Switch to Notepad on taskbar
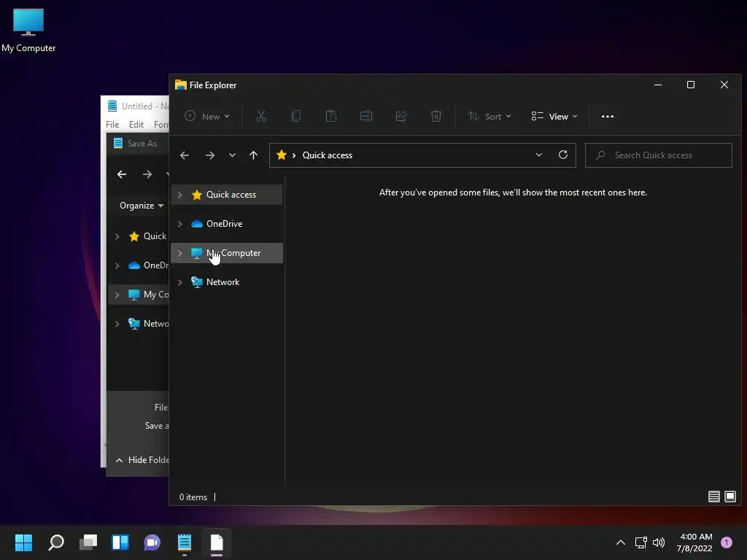 185,542
